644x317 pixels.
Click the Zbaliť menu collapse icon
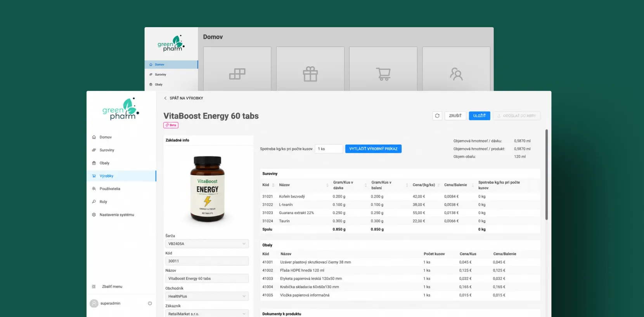pos(93,287)
